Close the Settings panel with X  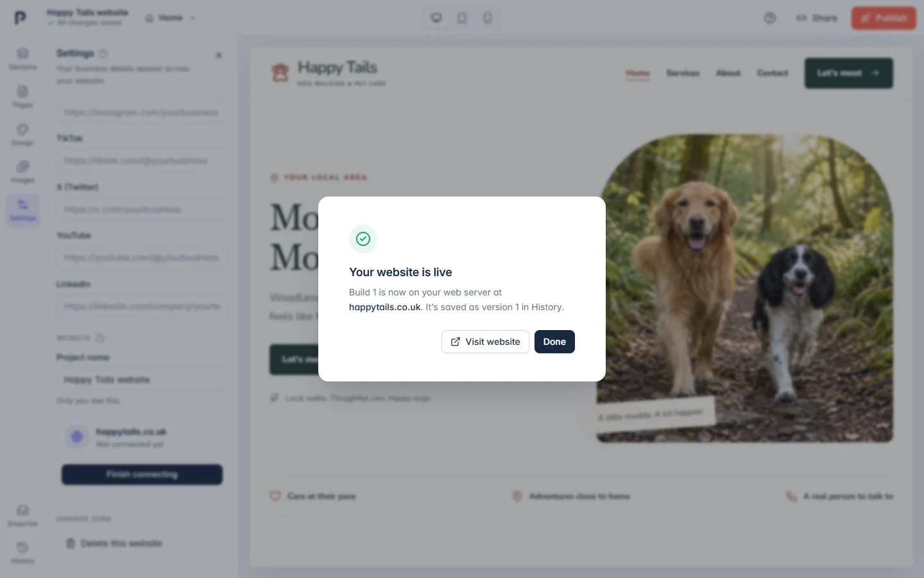pos(219,55)
